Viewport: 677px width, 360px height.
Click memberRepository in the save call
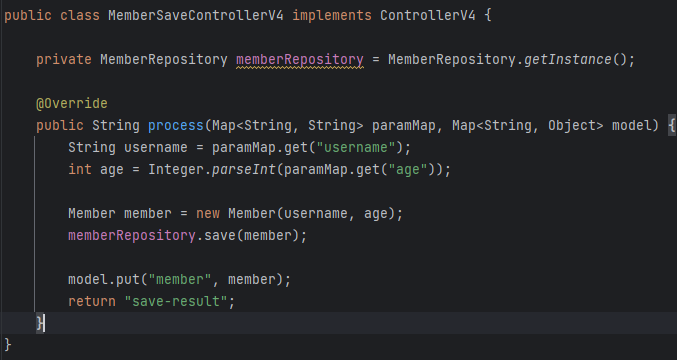coord(132,236)
